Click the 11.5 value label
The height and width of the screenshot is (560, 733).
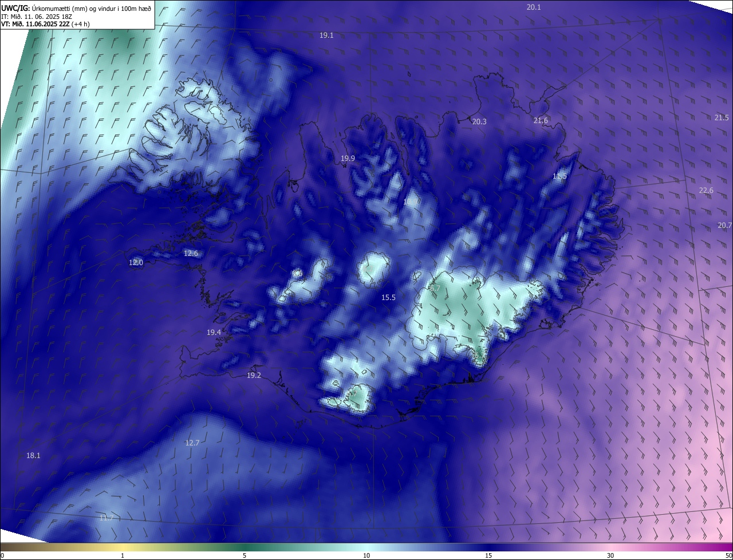coord(559,176)
